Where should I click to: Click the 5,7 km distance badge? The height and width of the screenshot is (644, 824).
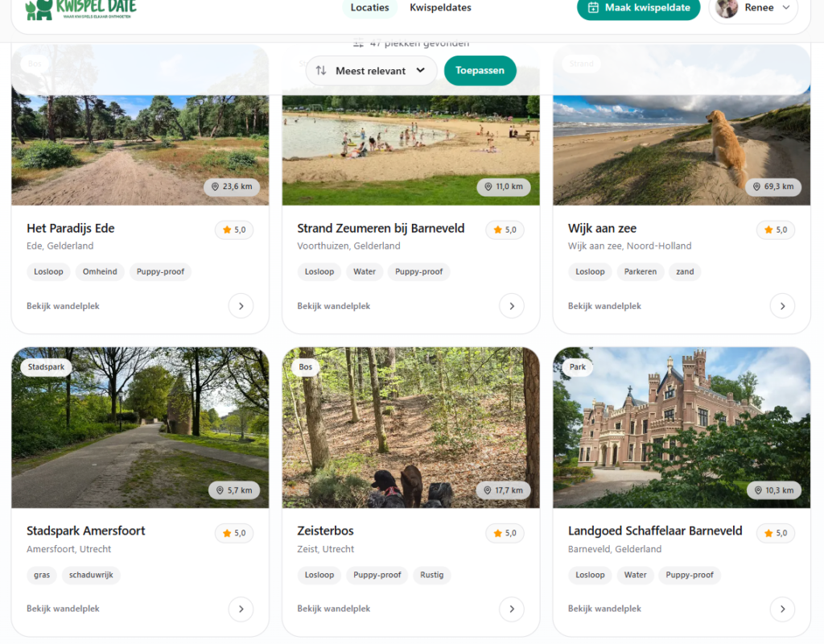[x=234, y=490]
